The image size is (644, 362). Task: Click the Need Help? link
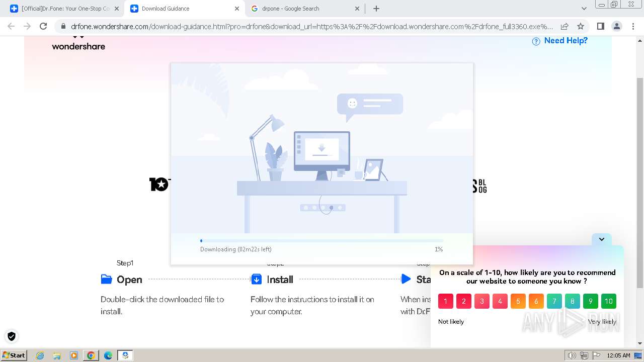click(x=566, y=41)
